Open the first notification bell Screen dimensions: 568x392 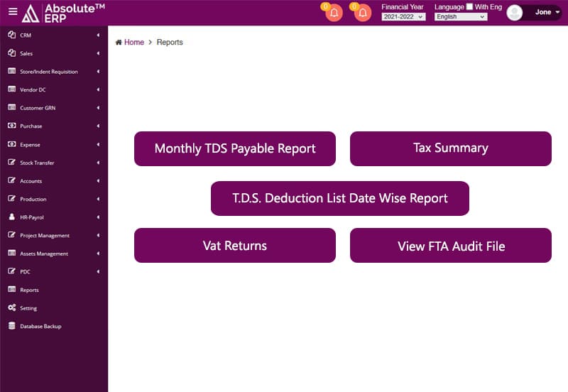[334, 13]
